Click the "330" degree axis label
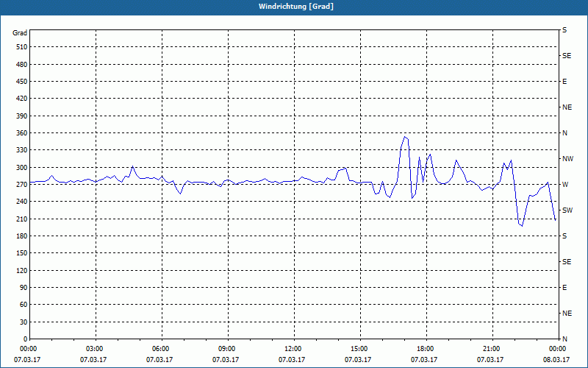The width and height of the screenshot is (588, 368). 22,150
